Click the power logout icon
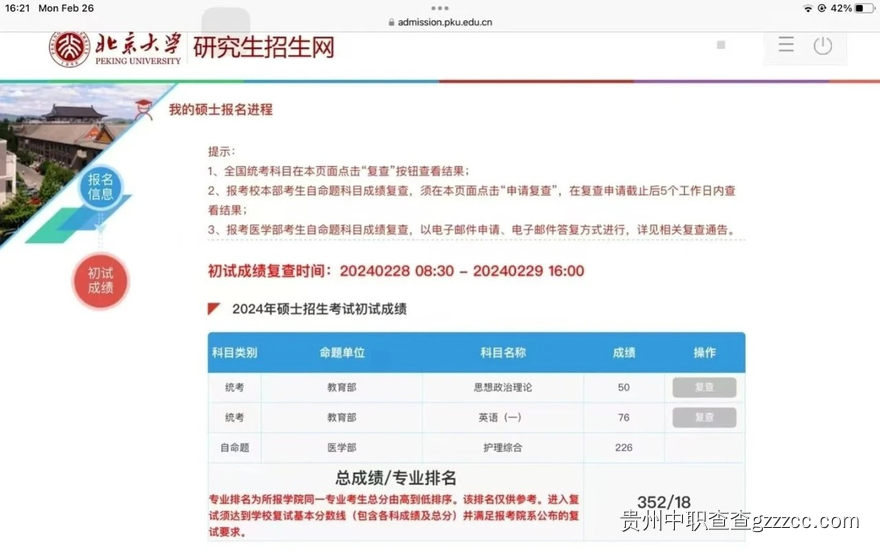 tap(823, 45)
